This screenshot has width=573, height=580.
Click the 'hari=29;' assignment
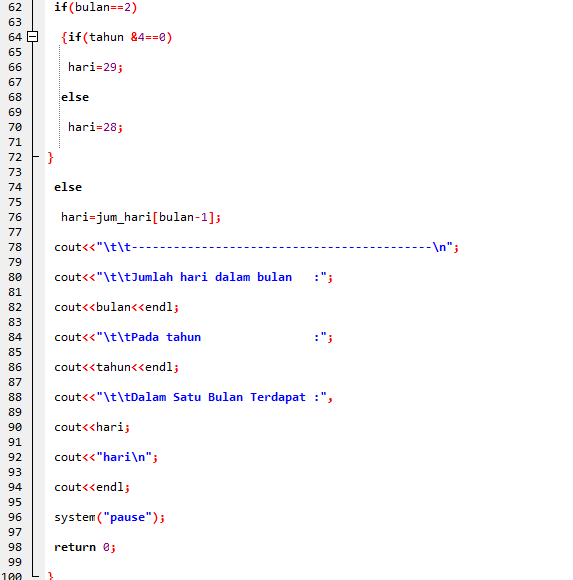point(95,67)
